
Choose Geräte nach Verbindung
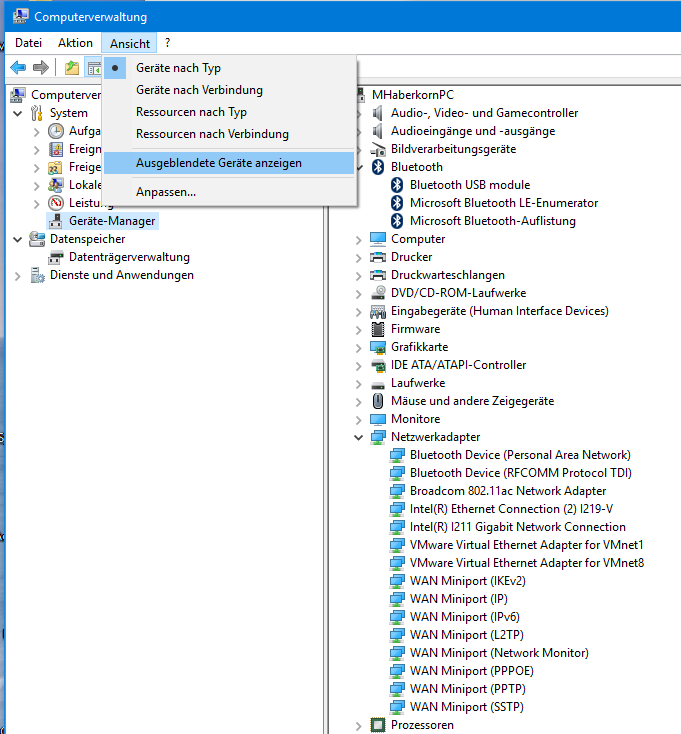click(229, 90)
